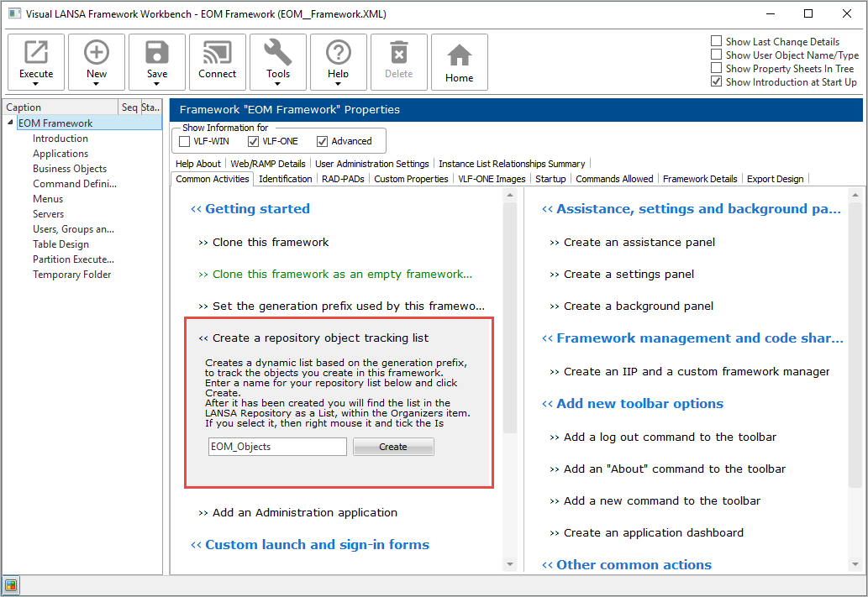This screenshot has width=868, height=597.
Task: Switch to the Startup tab
Action: [x=550, y=179]
